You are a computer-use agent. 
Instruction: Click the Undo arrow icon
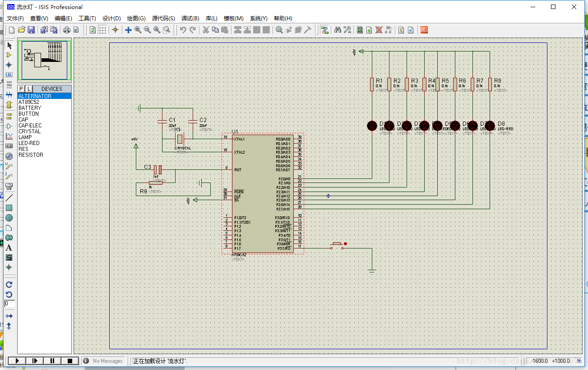coord(183,30)
